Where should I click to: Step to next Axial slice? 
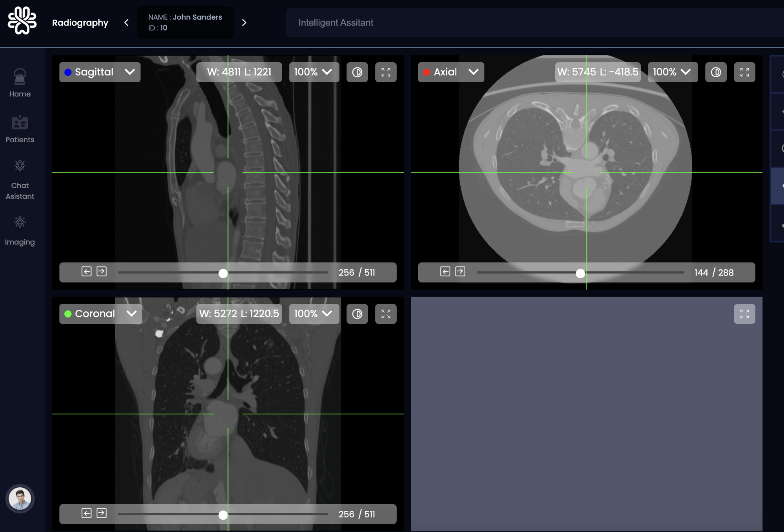tap(460, 271)
